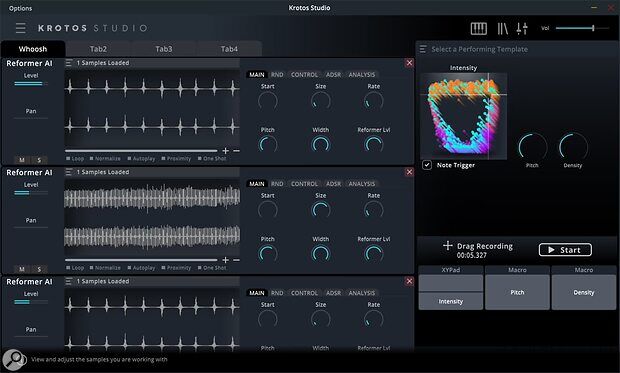Viewport: 620px width, 373px height.
Task: Open the keyboard piano icon
Action: (478, 28)
